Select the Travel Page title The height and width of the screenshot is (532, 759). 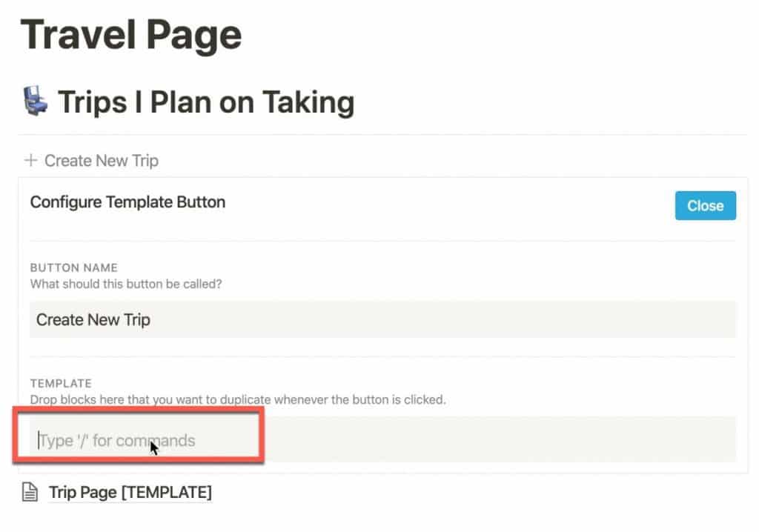130,35
